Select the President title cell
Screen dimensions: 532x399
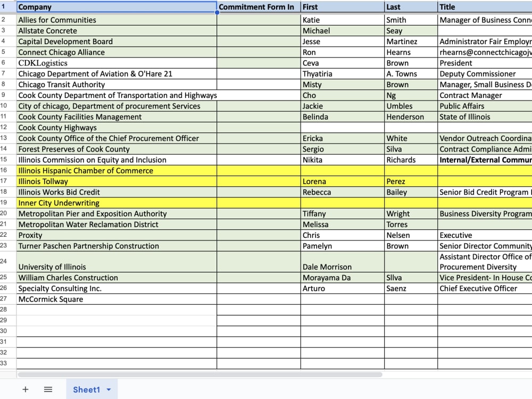[485, 63]
